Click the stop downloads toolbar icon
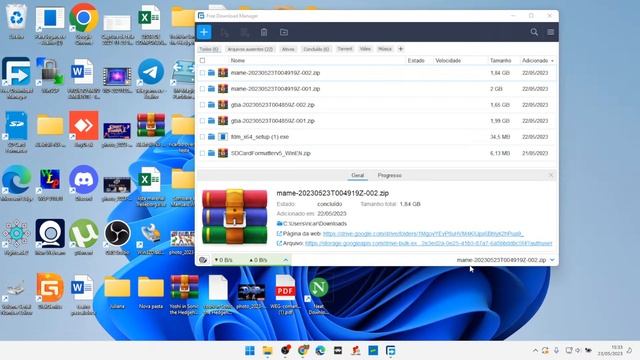Viewport: 640px width, 360px height. point(244,32)
